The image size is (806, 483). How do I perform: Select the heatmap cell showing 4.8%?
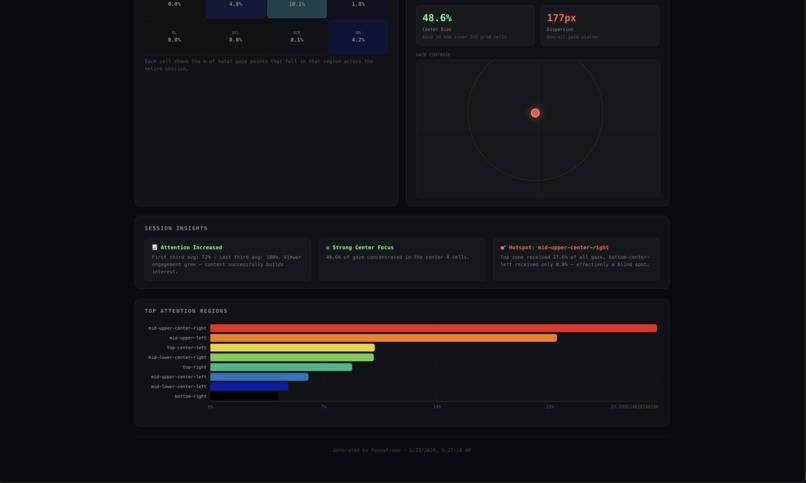point(235,8)
